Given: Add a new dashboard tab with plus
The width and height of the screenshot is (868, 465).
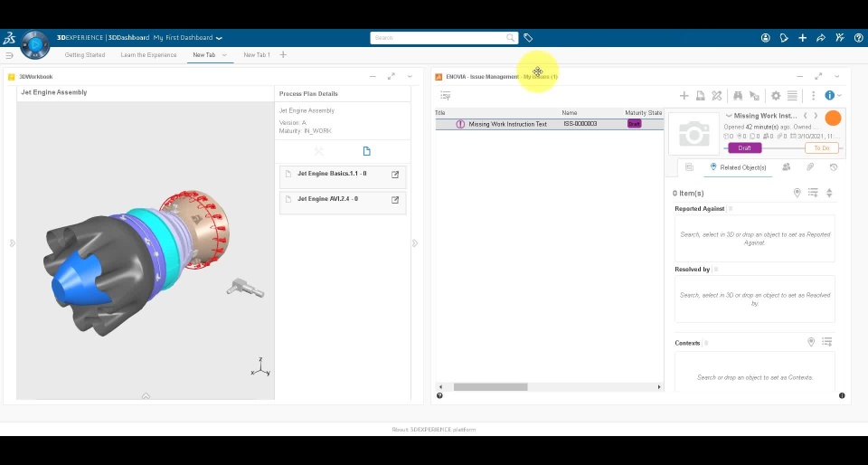Looking at the screenshot, I should (x=283, y=55).
